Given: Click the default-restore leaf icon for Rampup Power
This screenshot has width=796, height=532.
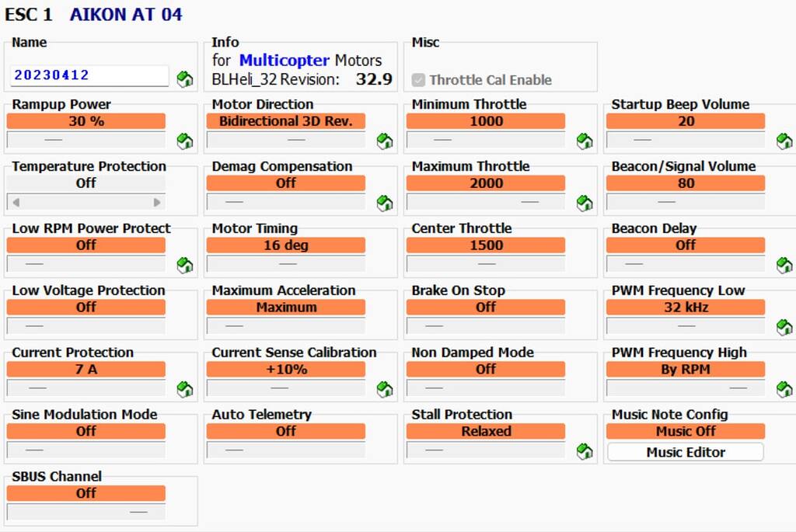Looking at the screenshot, I should pyautogui.click(x=184, y=141).
